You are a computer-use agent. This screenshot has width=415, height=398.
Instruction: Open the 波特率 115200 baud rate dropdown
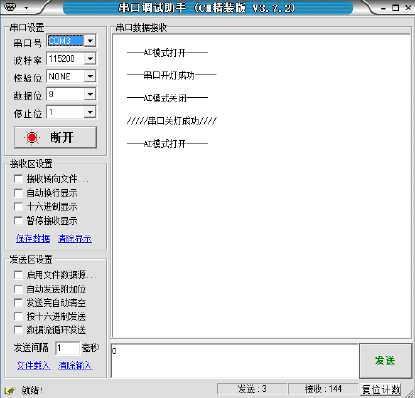[90, 59]
